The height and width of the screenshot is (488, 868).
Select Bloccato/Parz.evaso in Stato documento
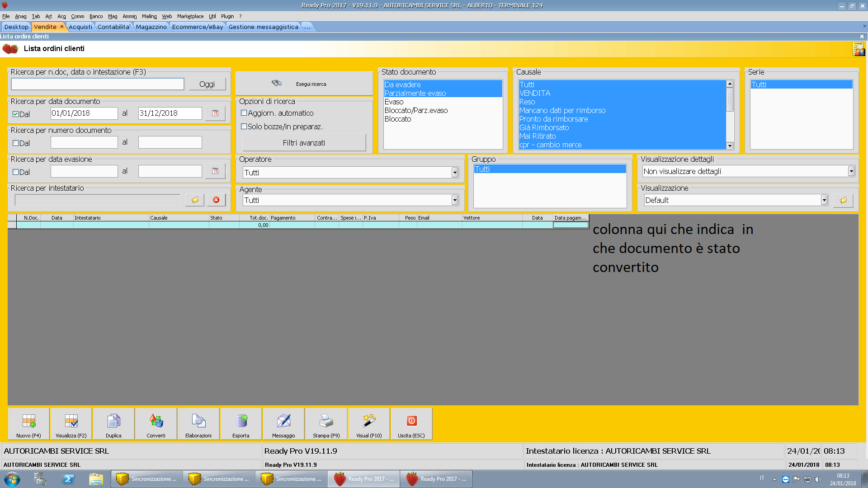click(443, 110)
